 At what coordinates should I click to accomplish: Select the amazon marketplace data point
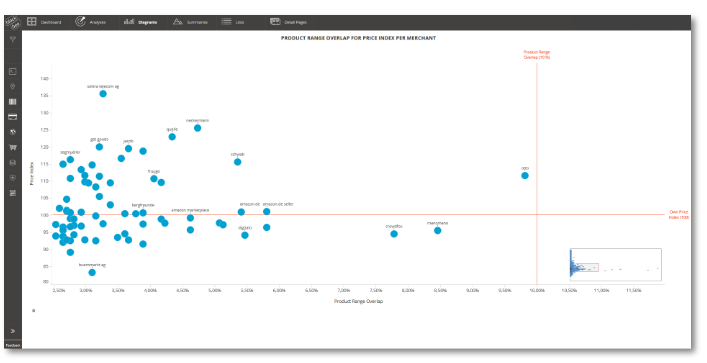190,218
